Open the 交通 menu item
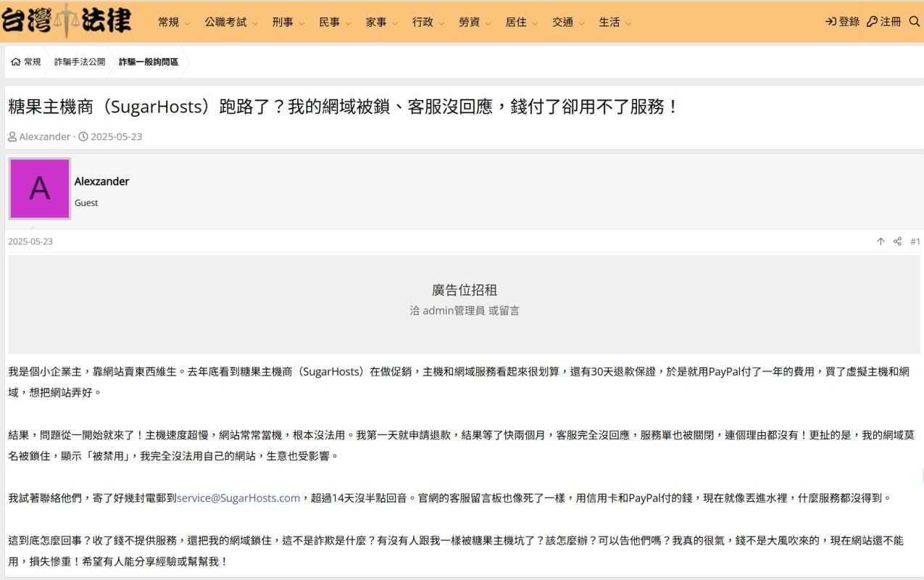 562,22
